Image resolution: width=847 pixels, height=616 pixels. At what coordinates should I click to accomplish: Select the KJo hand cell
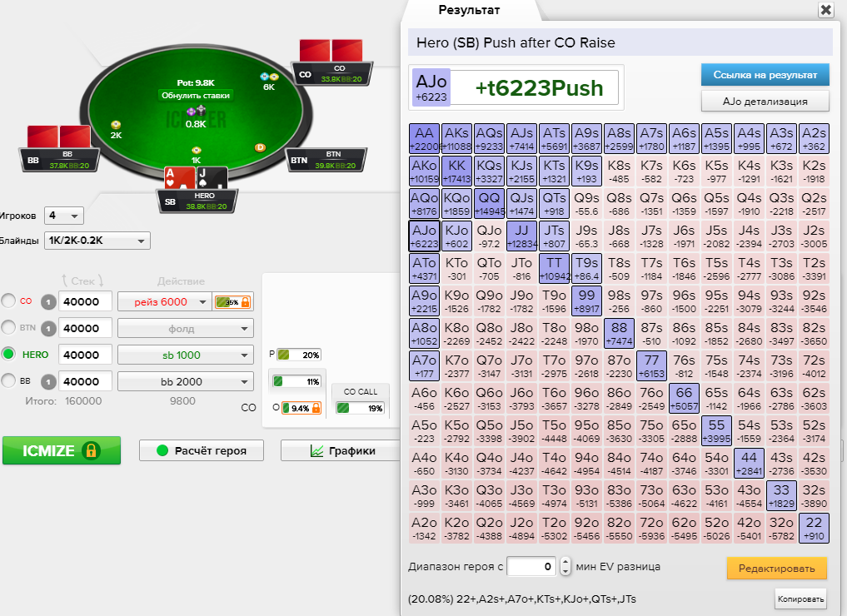point(456,236)
